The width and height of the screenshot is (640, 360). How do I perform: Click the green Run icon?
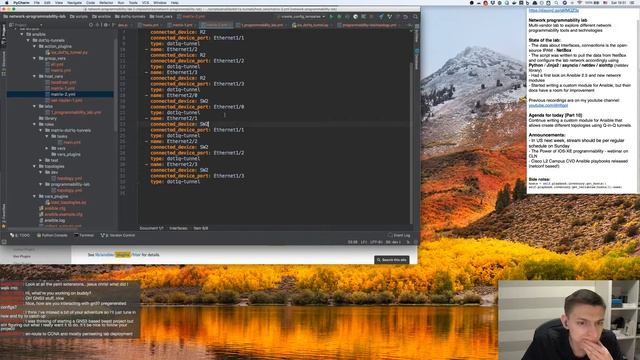[331, 17]
